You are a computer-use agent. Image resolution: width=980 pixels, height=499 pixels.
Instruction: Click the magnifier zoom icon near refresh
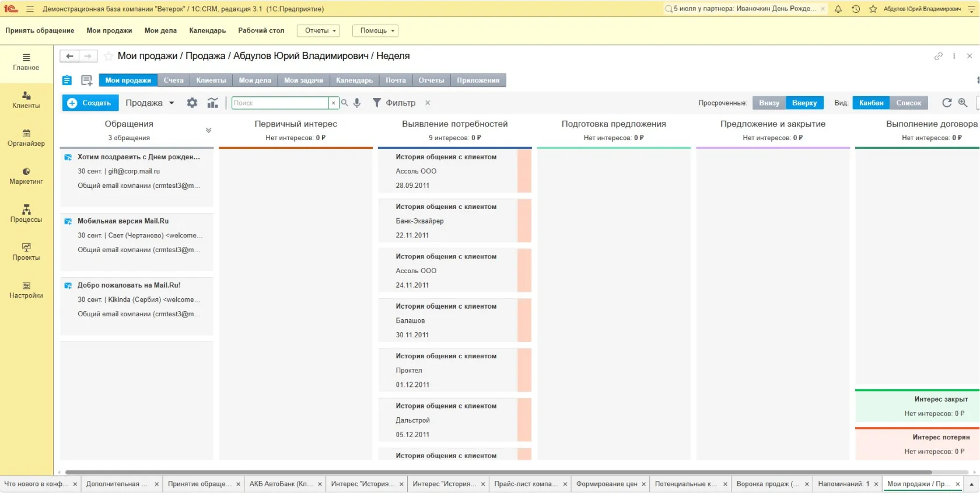pos(963,103)
